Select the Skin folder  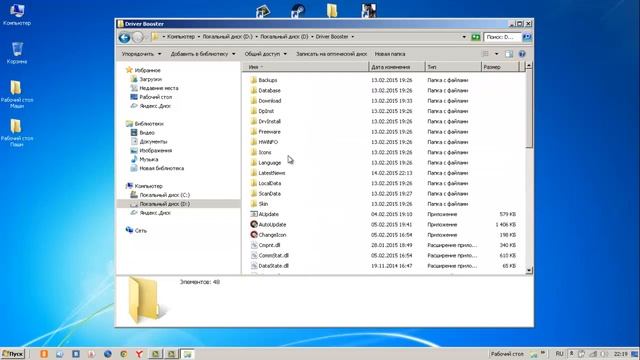pyautogui.click(x=263, y=204)
